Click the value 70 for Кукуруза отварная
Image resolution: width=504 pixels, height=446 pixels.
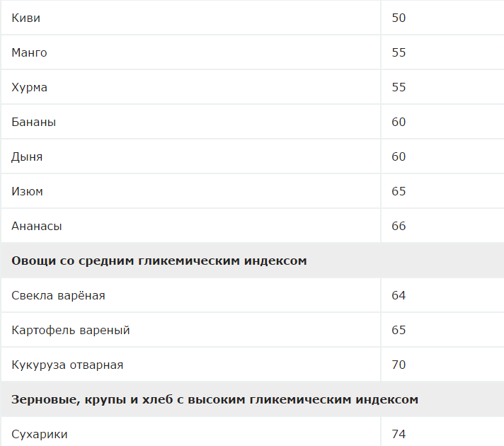[399, 365]
